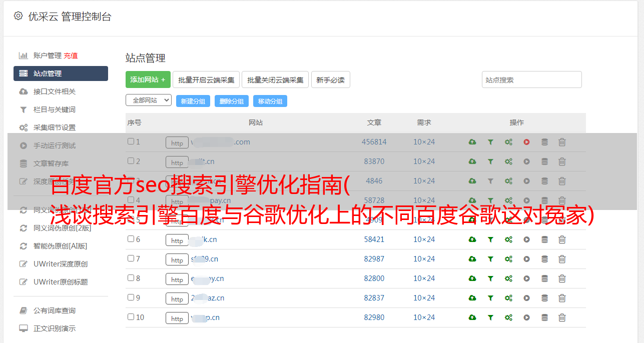
Task: Tick the checkbox for row 1
Action: pos(131,141)
